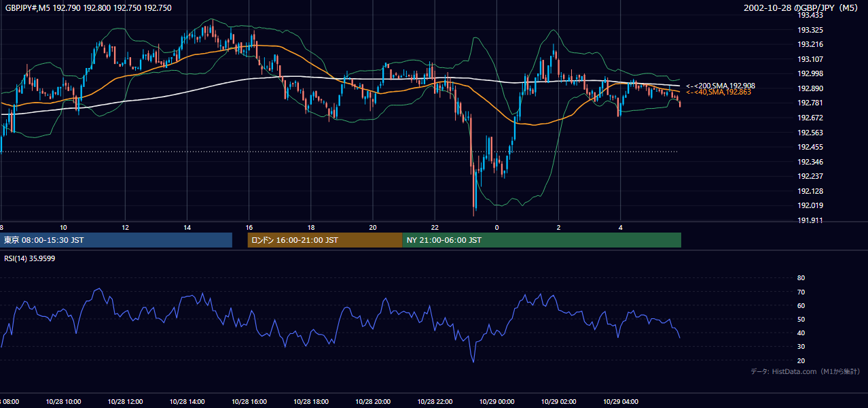Viewport: 868px width, 408px height.
Task: Click the 192.237 price axis label
Action: point(810,176)
